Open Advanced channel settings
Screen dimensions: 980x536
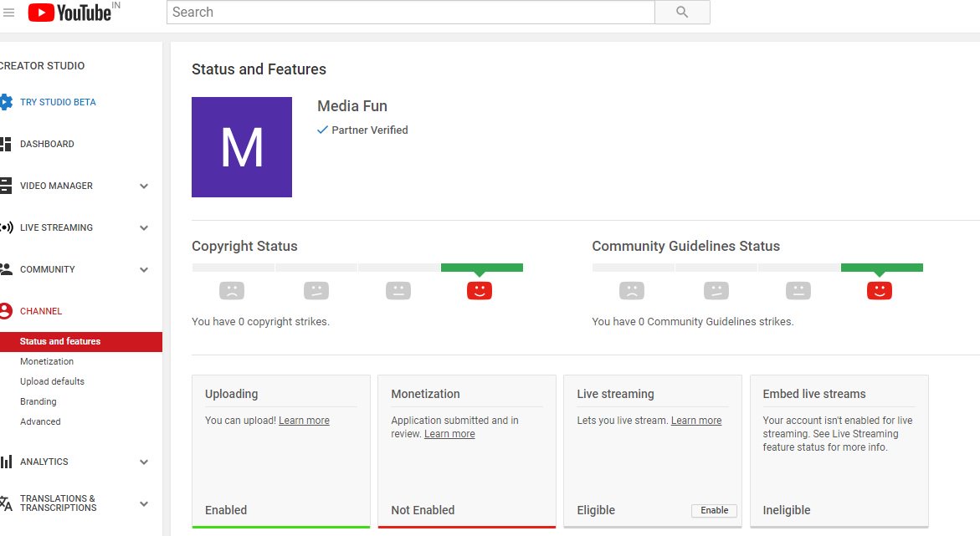tap(40, 421)
